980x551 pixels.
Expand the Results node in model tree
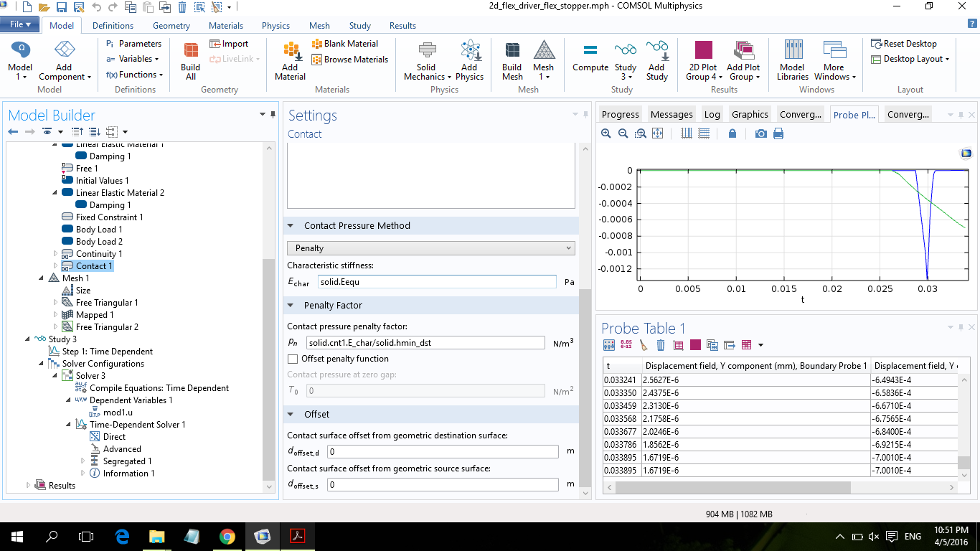(29, 486)
